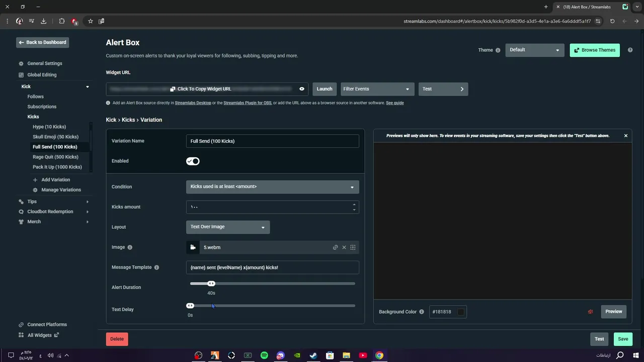Reload the page with the browser refresh icon
The height and width of the screenshot is (362, 644).
click(612, 21)
